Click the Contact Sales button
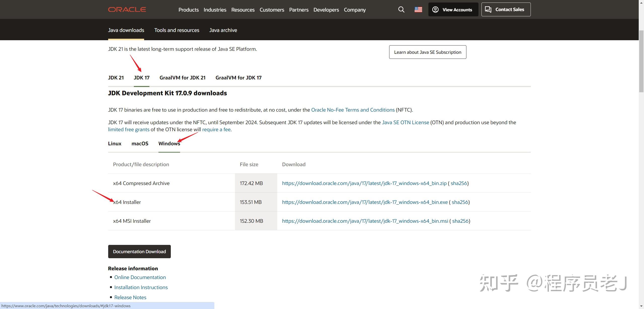The height and width of the screenshot is (309, 644). 506,10
